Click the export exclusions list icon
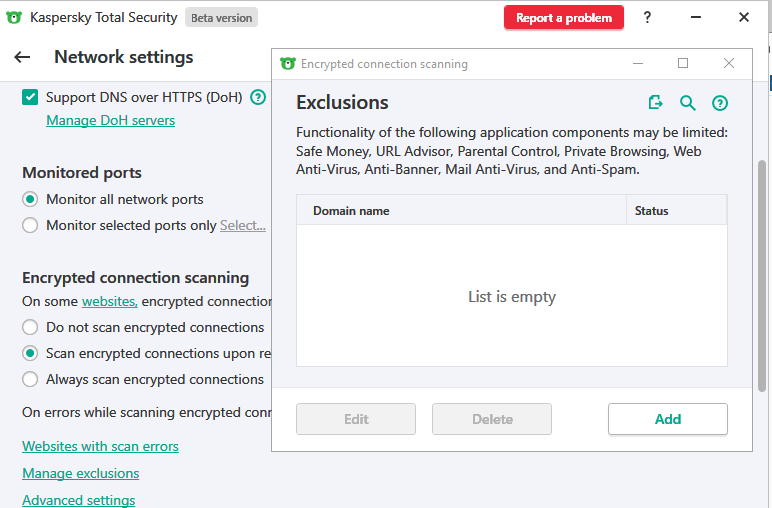 (656, 103)
